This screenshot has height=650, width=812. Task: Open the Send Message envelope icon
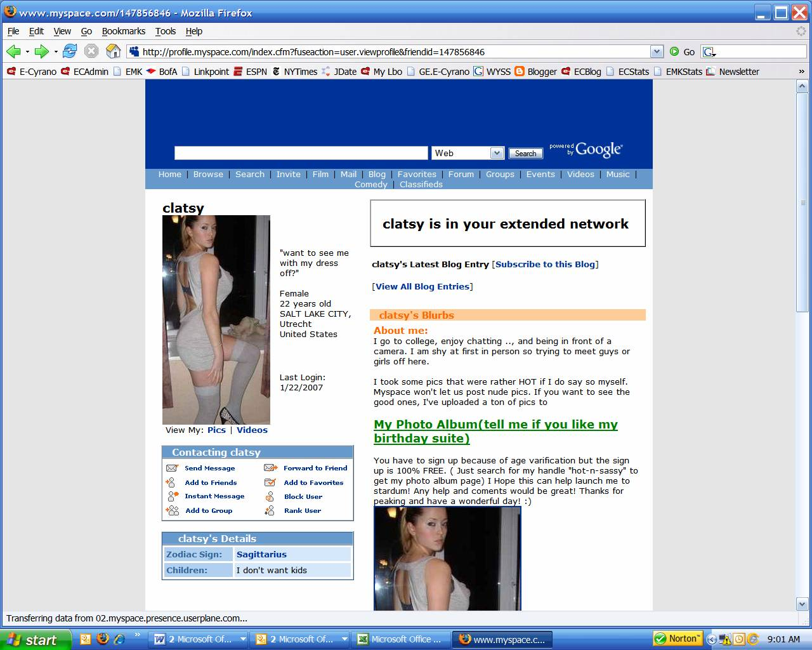coord(172,468)
